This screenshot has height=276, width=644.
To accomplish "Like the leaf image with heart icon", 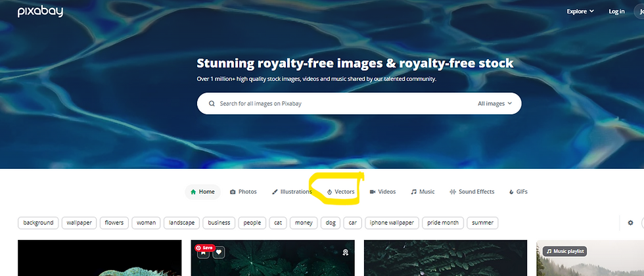I will click(x=218, y=252).
